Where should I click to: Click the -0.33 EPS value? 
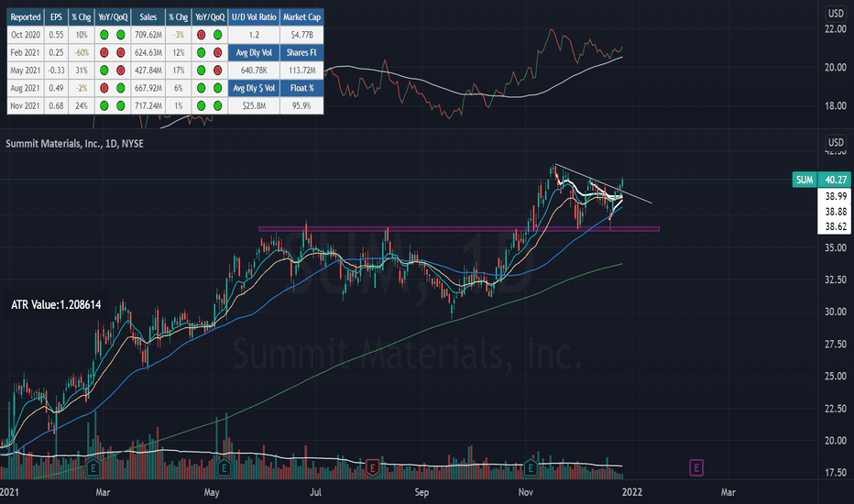point(56,71)
